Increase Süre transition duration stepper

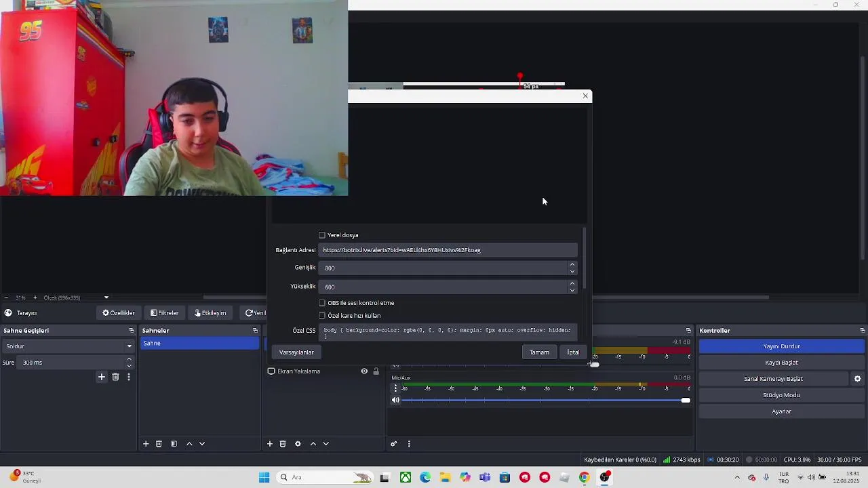(130, 359)
